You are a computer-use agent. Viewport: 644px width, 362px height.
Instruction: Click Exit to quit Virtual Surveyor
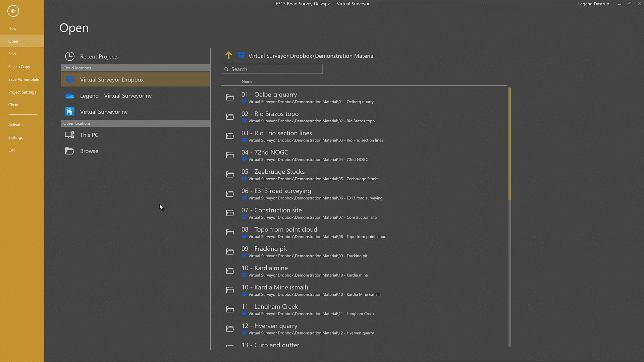click(x=12, y=150)
